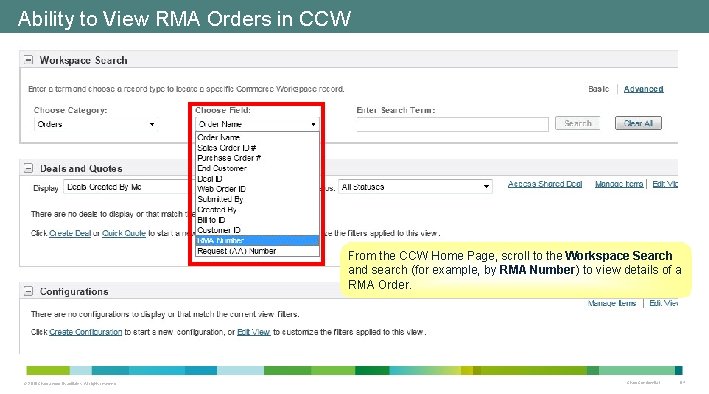Image resolution: width=709 pixels, height=394 pixels.
Task: Switch to Advanced search
Action: click(x=643, y=89)
